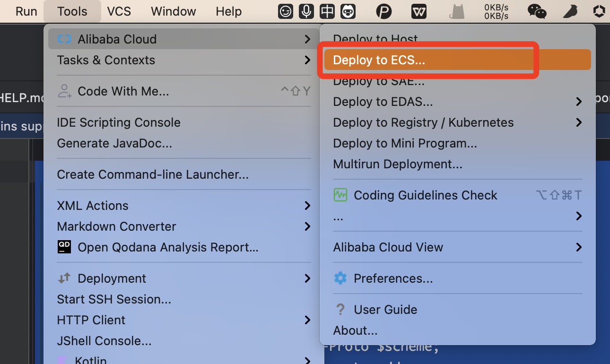The height and width of the screenshot is (364, 610).
Task: Click the Code With Me person icon
Action: (64, 91)
